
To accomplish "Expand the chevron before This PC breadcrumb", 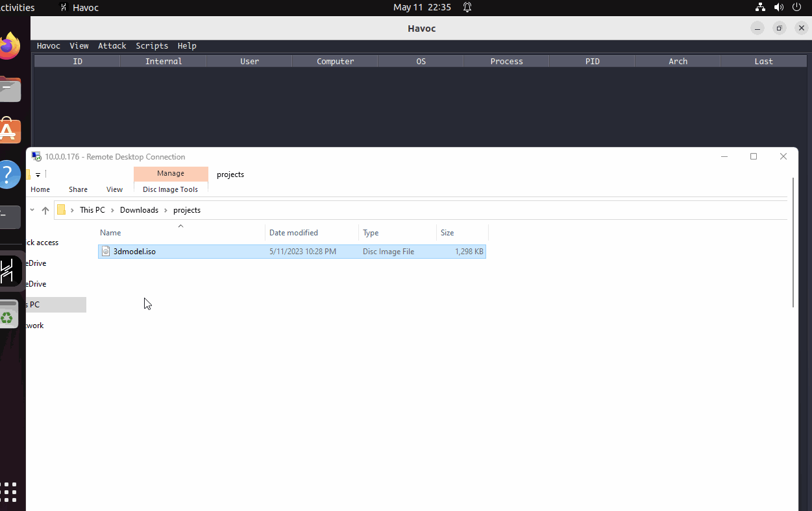I will (72, 210).
